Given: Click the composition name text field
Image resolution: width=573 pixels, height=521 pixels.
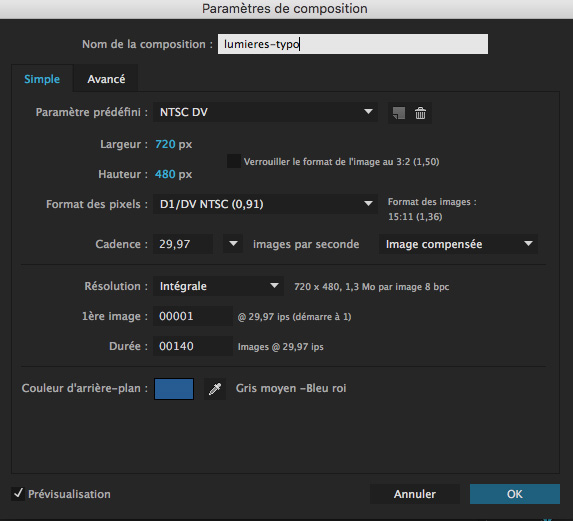Looking at the screenshot, I should point(353,44).
